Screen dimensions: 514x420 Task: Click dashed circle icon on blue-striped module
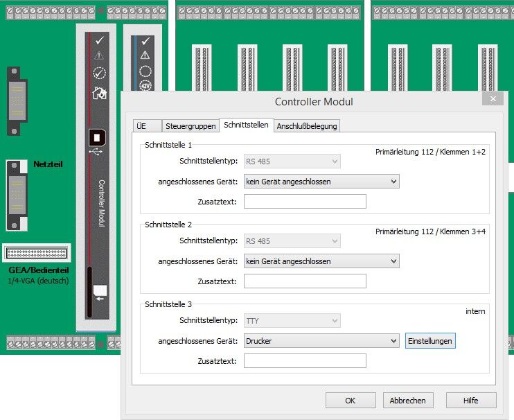click(145, 71)
